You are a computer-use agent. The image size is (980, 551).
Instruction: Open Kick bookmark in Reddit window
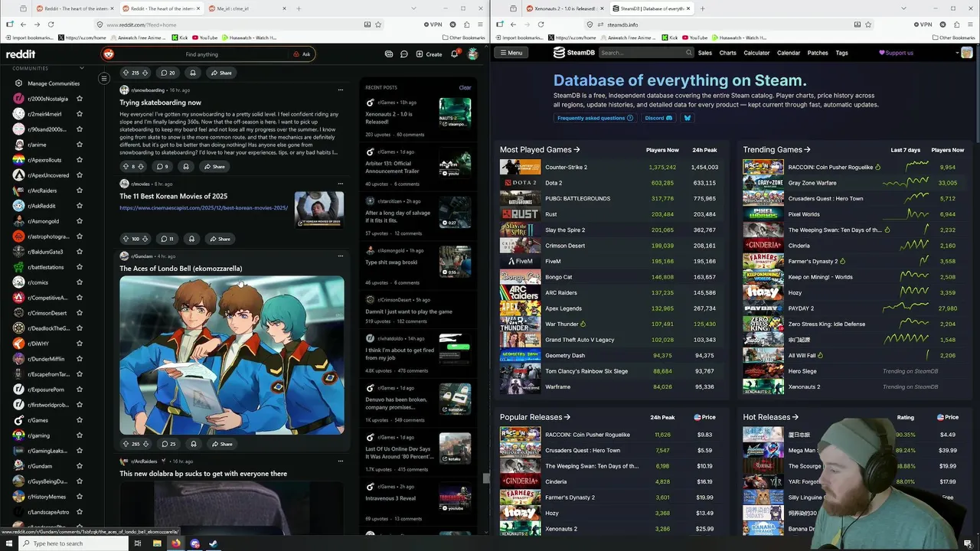[180, 37]
